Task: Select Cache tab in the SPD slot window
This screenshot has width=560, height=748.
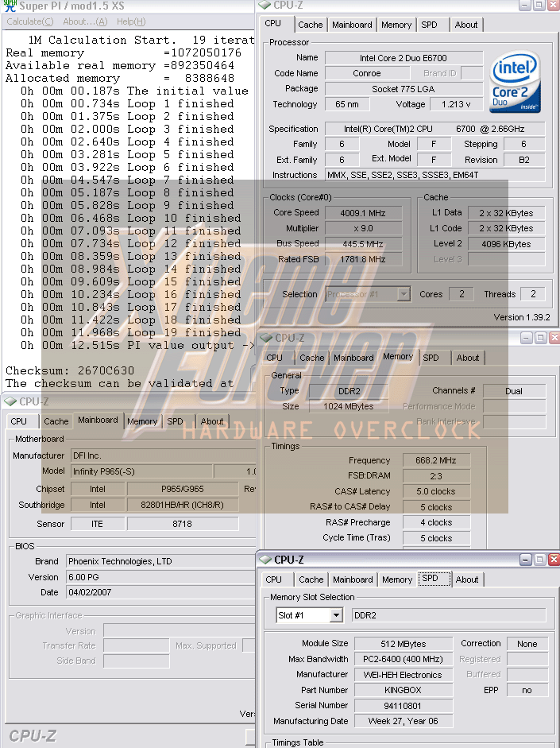Action: 311,579
